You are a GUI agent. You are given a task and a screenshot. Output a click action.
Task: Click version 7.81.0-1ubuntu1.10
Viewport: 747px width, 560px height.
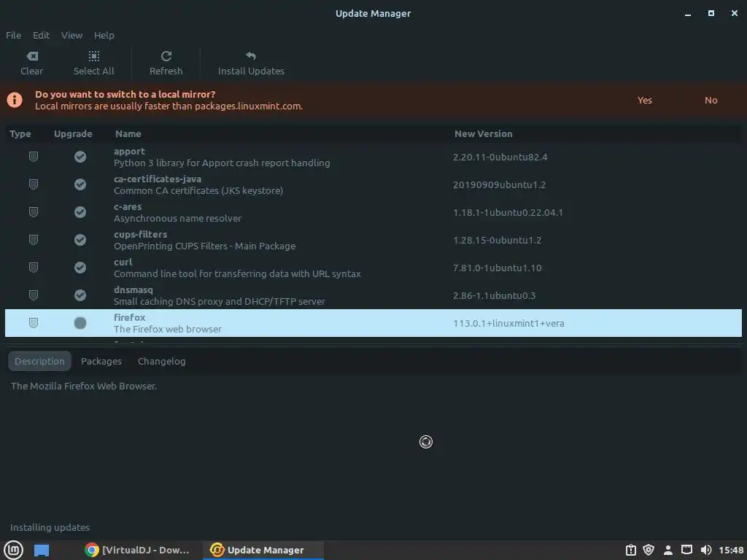497,268
